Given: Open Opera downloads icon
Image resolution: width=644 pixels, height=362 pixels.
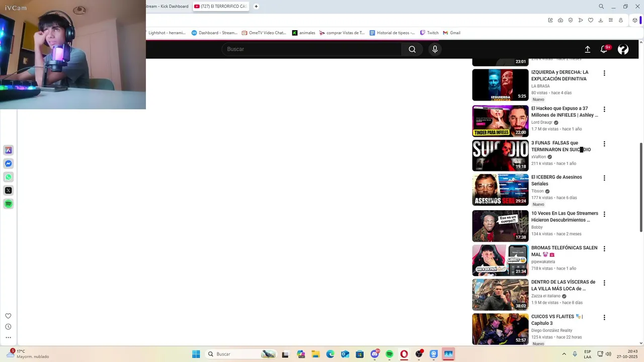Looking at the screenshot, I should tap(601, 20).
